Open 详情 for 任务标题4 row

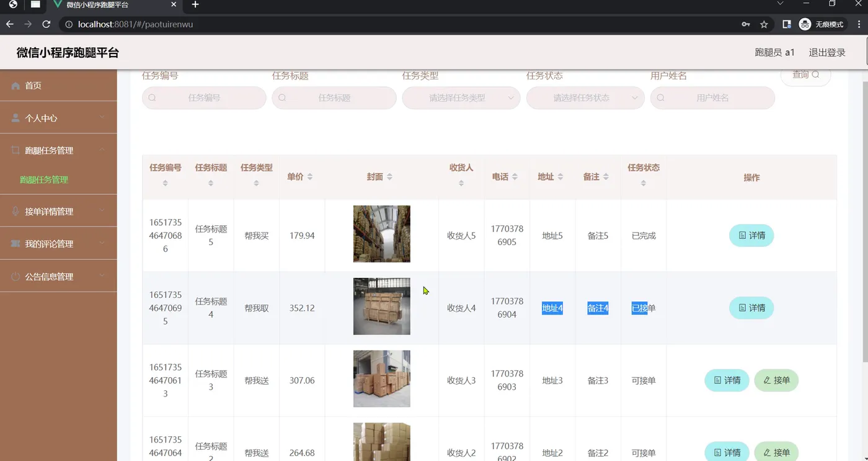[751, 308]
